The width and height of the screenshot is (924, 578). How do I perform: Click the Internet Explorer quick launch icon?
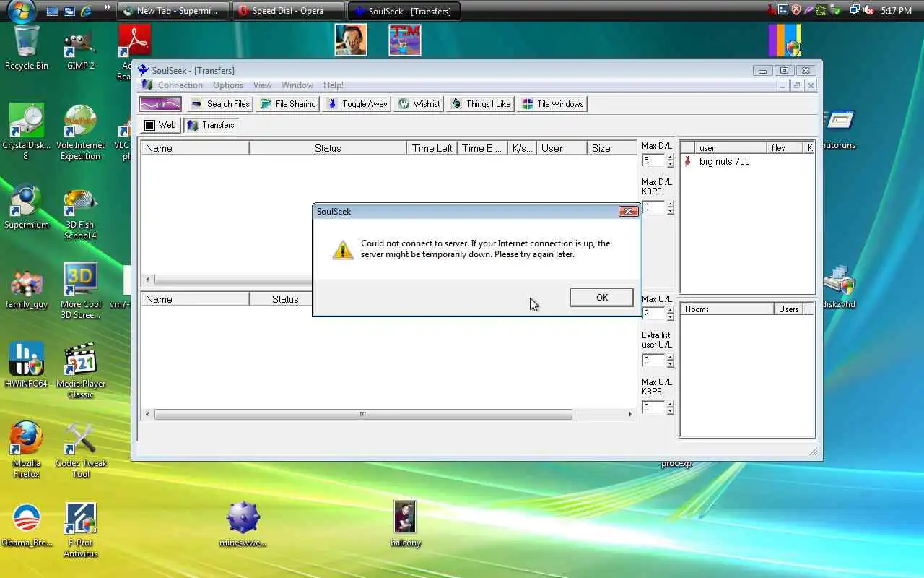point(86,11)
